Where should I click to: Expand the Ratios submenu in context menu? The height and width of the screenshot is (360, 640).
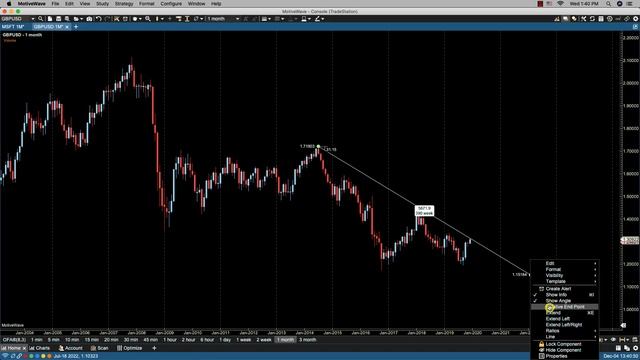tap(564, 331)
